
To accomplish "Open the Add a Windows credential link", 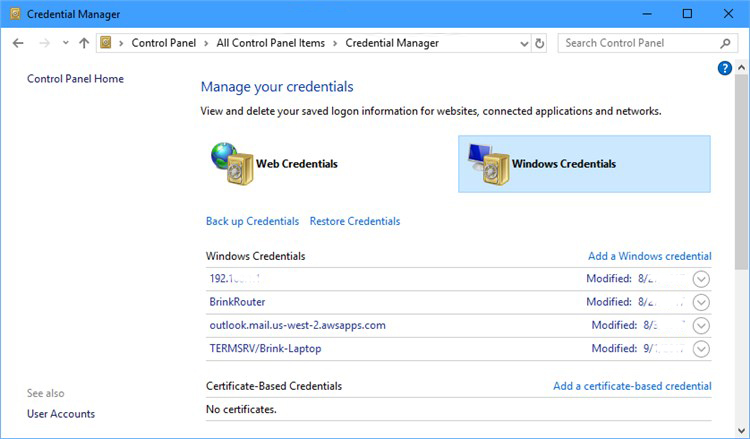I will [649, 256].
